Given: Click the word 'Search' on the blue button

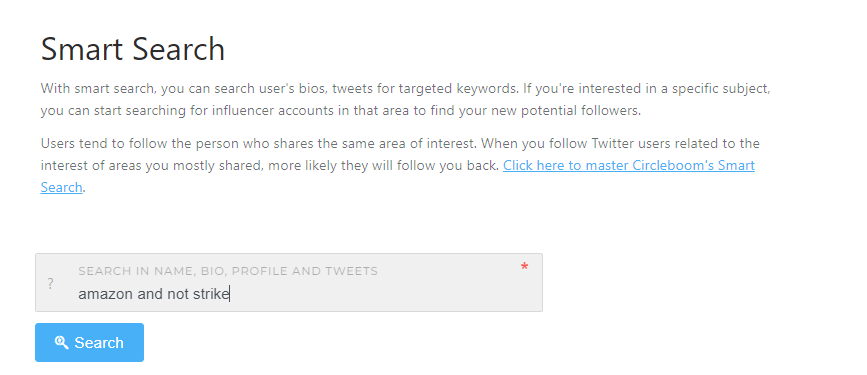Looking at the screenshot, I should (x=99, y=343).
